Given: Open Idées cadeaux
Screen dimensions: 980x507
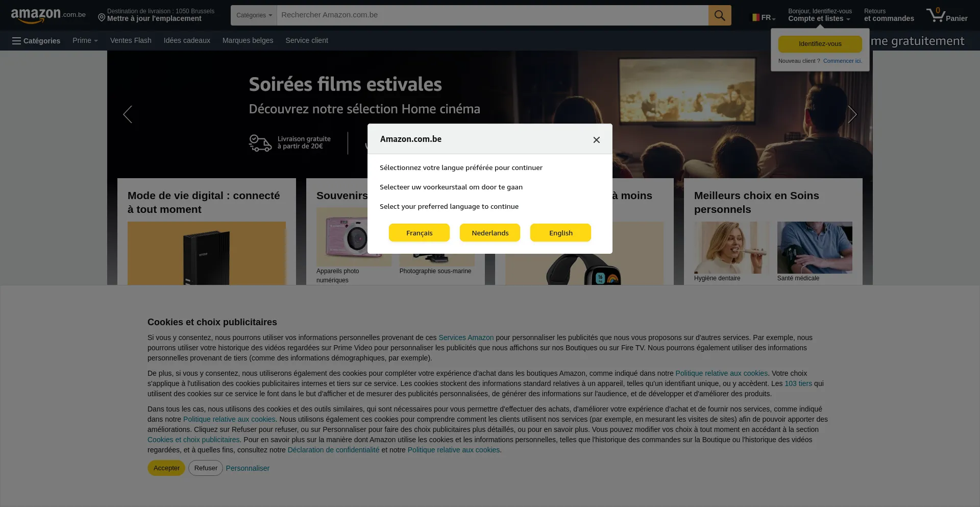Looking at the screenshot, I should [187, 40].
